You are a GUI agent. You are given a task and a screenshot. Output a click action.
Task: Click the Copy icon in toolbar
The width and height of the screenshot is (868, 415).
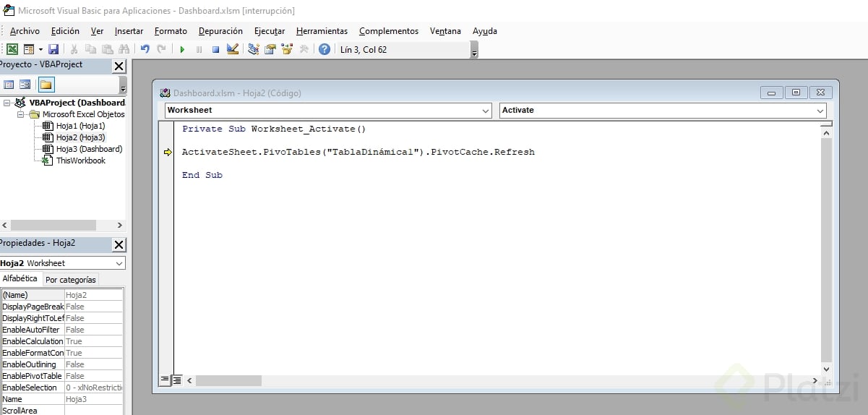point(90,49)
